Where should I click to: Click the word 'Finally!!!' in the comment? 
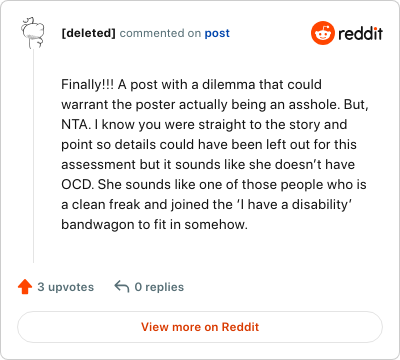click(87, 85)
